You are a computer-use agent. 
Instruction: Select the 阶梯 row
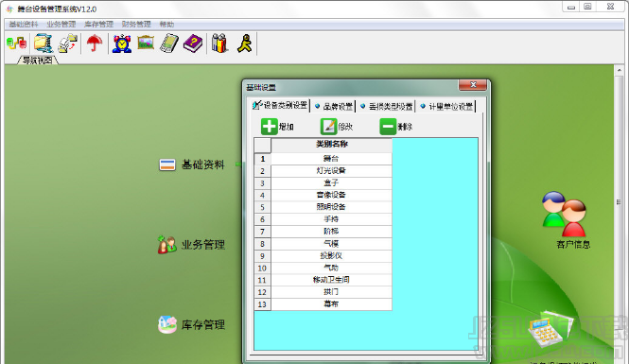(331, 232)
